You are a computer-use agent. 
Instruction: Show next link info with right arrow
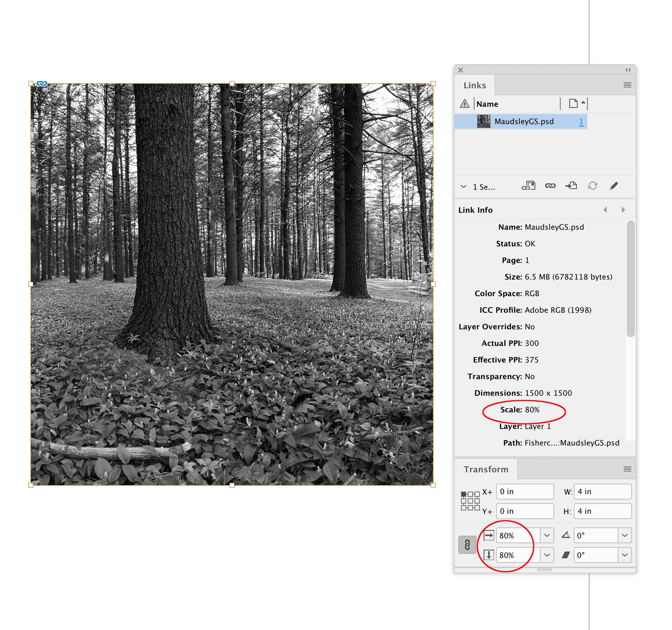coord(623,210)
